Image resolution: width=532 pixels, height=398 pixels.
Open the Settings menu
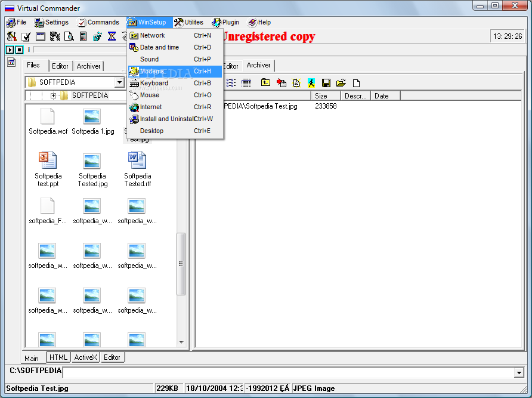coord(51,23)
